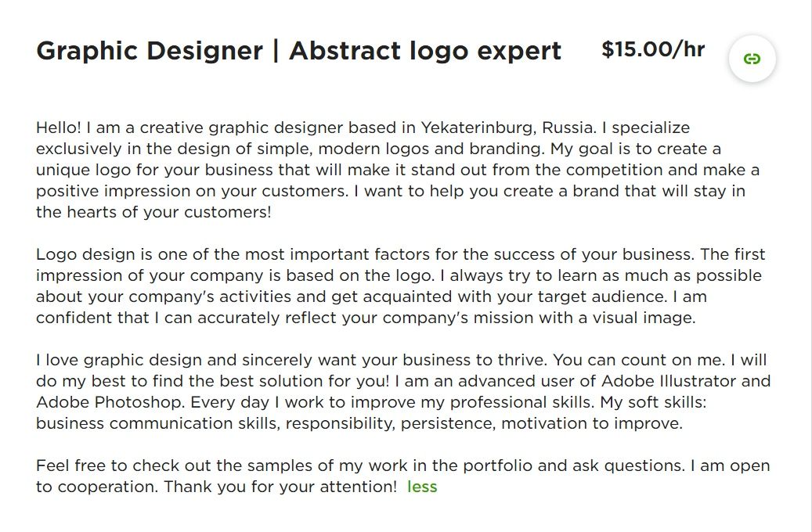
Task: Collapse the description with the less link
Action: tap(422, 487)
